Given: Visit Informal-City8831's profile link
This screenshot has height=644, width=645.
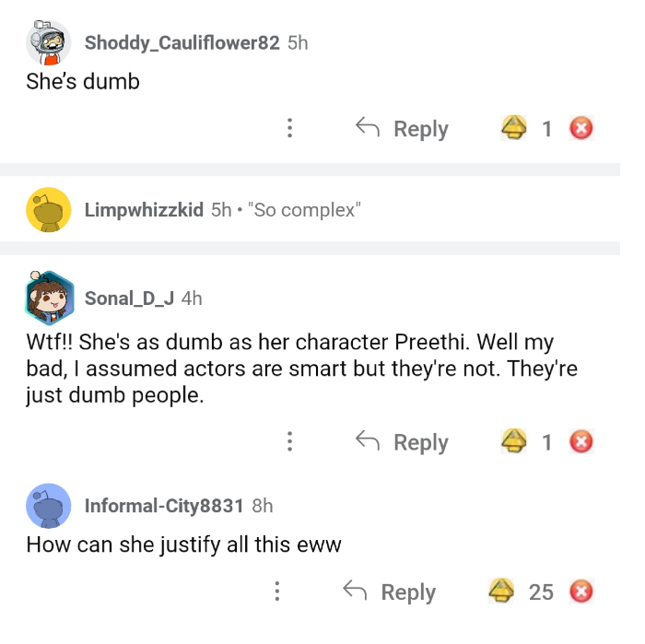Looking at the screenshot, I should [164, 506].
